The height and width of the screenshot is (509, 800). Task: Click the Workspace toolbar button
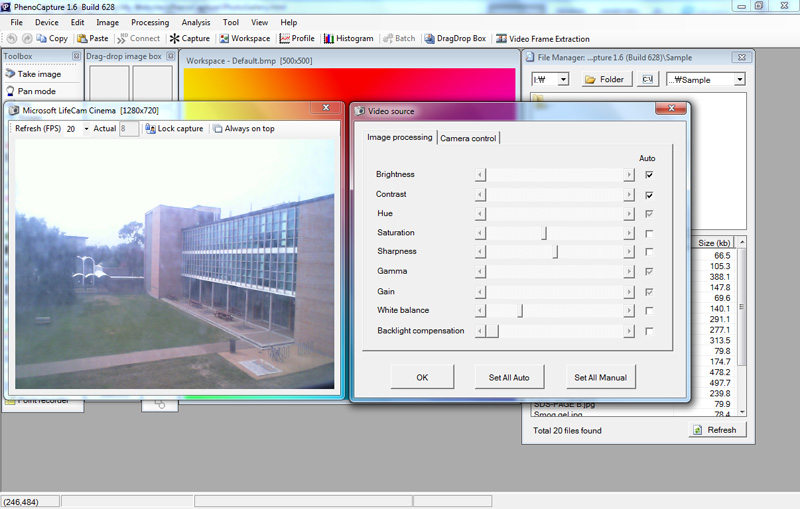coord(244,39)
